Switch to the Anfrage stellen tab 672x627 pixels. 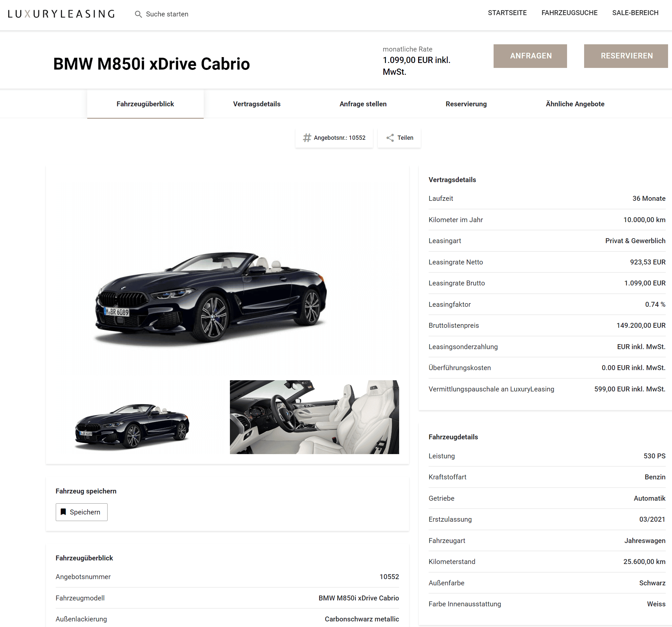point(363,104)
